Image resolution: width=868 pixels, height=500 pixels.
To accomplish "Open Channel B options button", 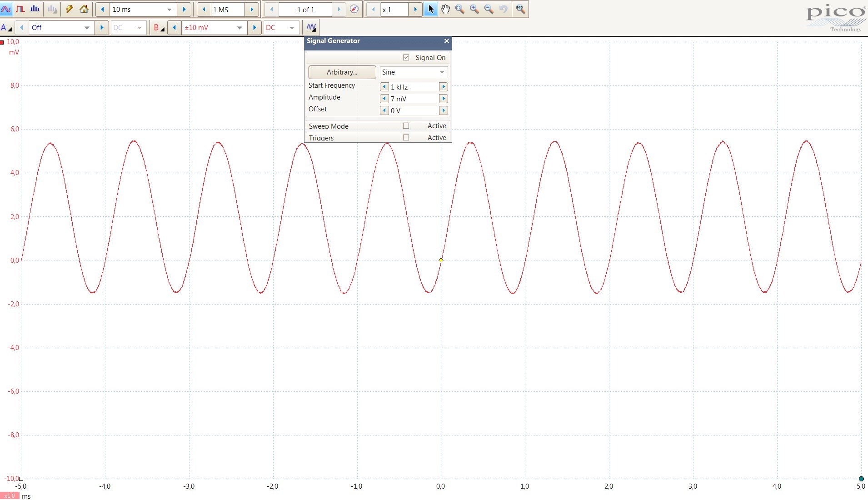I will tap(159, 28).
